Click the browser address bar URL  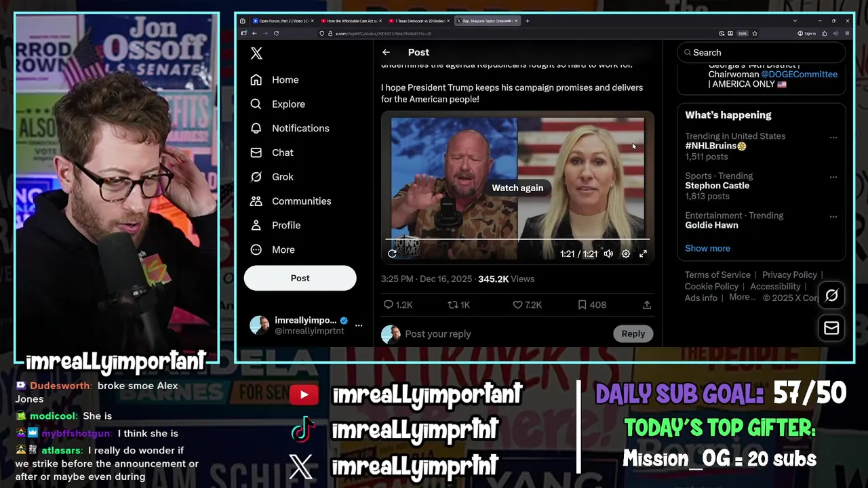pyautogui.click(x=383, y=33)
